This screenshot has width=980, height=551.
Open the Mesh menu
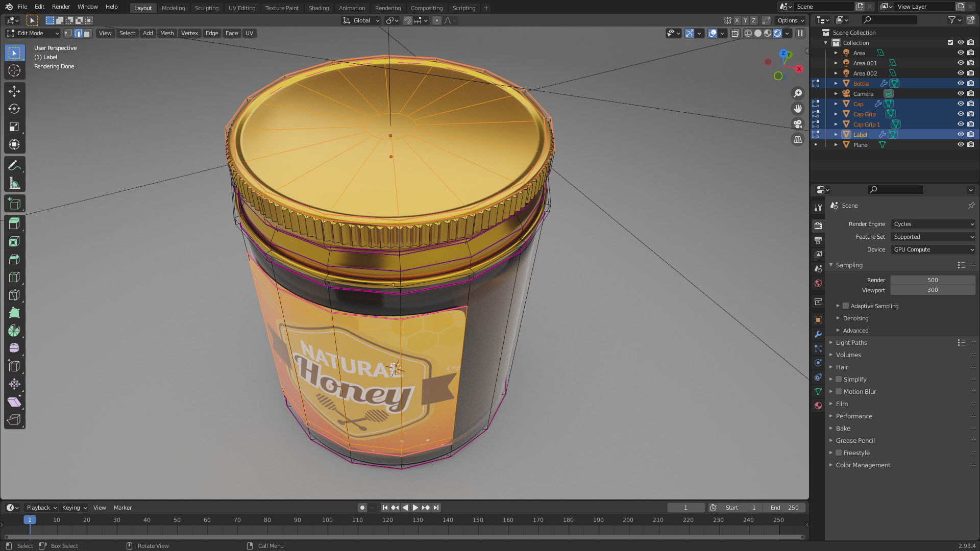[x=167, y=33]
